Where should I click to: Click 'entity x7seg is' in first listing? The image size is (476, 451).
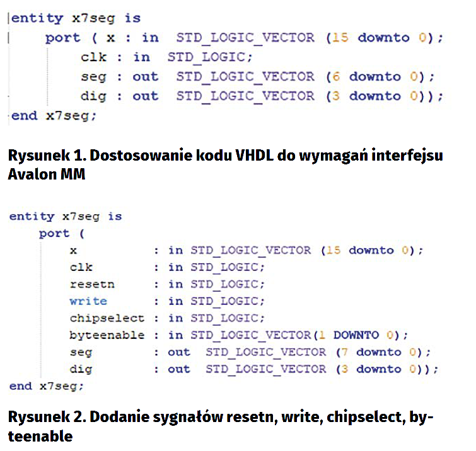(x=76, y=18)
